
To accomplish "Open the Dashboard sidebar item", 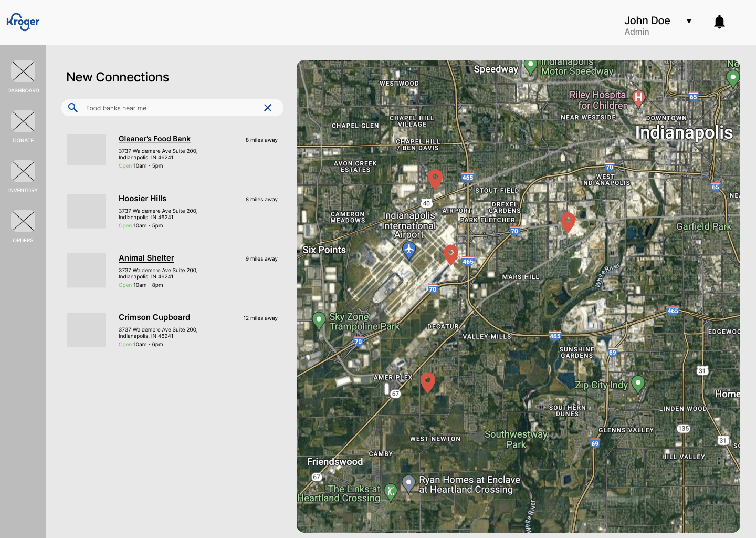I will click(x=23, y=77).
